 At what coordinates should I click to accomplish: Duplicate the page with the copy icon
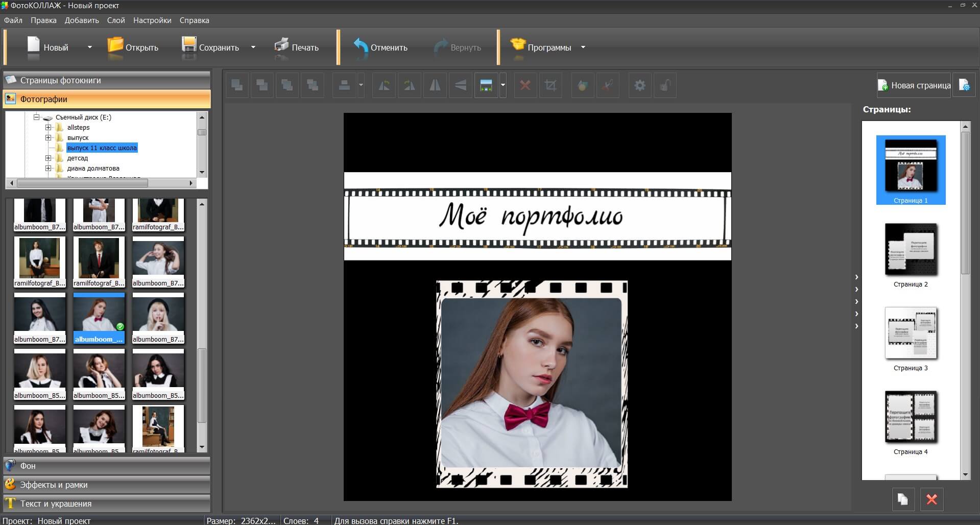(x=903, y=499)
